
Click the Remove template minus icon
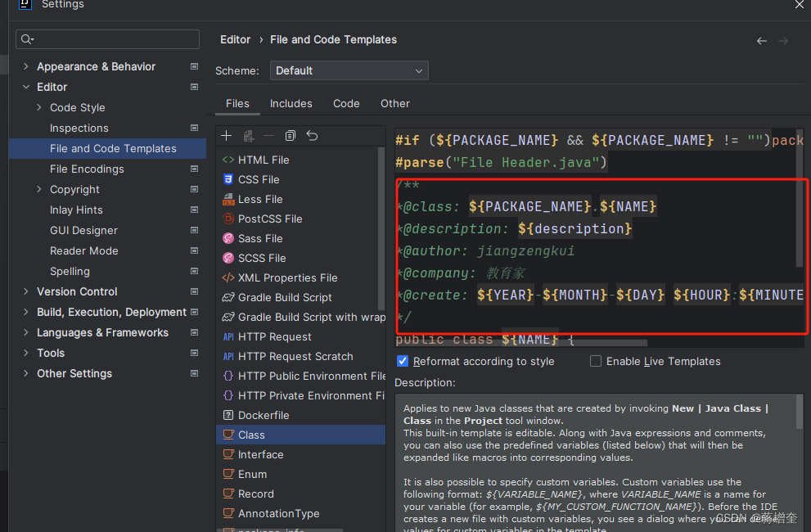point(269,136)
